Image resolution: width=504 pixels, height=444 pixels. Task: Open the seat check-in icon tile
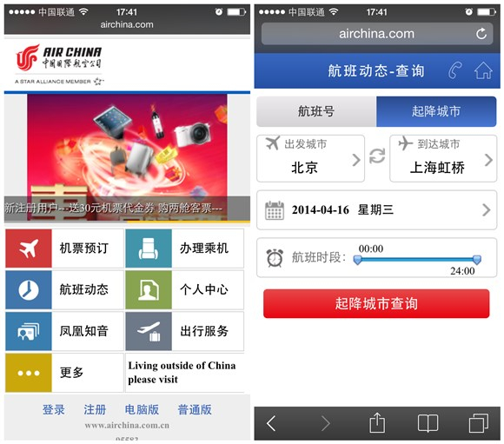(149, 249)
